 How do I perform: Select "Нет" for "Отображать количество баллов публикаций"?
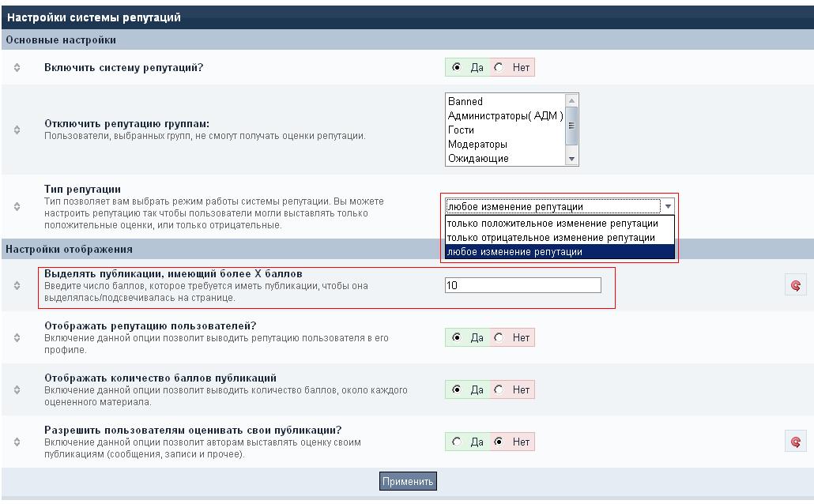499,389
